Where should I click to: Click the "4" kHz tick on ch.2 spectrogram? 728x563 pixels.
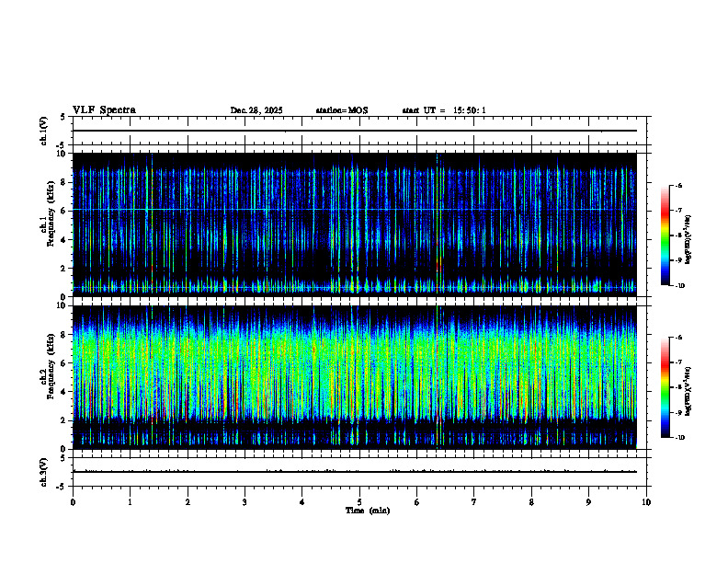[x=64, y=392]
